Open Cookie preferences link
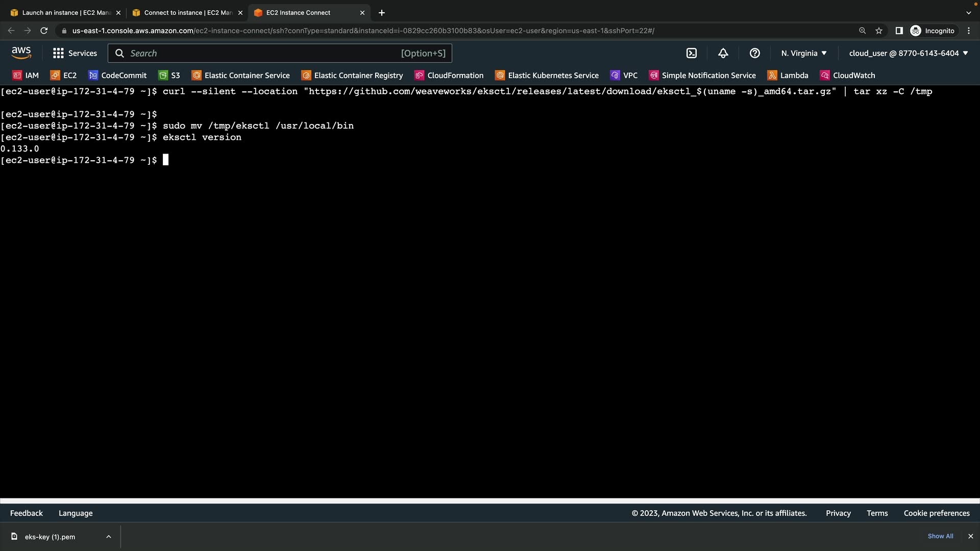 tap(936, 513)
